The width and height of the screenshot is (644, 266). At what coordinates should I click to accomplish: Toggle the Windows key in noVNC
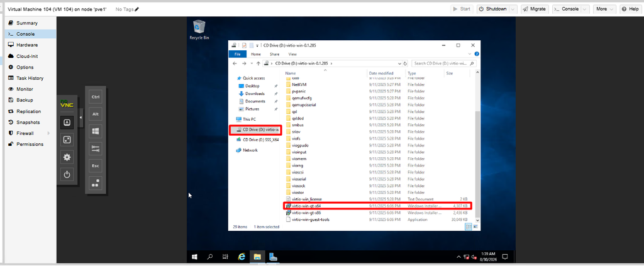(96, 131)
